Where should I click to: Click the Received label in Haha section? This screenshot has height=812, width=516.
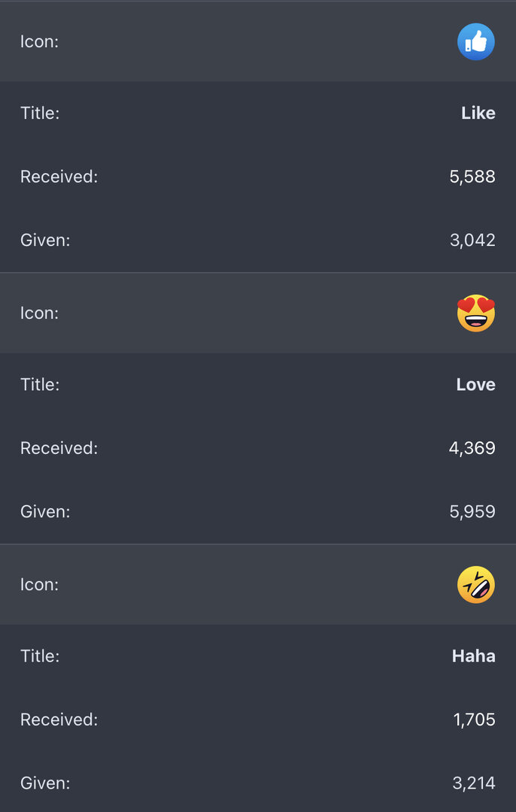(x=59, y=720)
